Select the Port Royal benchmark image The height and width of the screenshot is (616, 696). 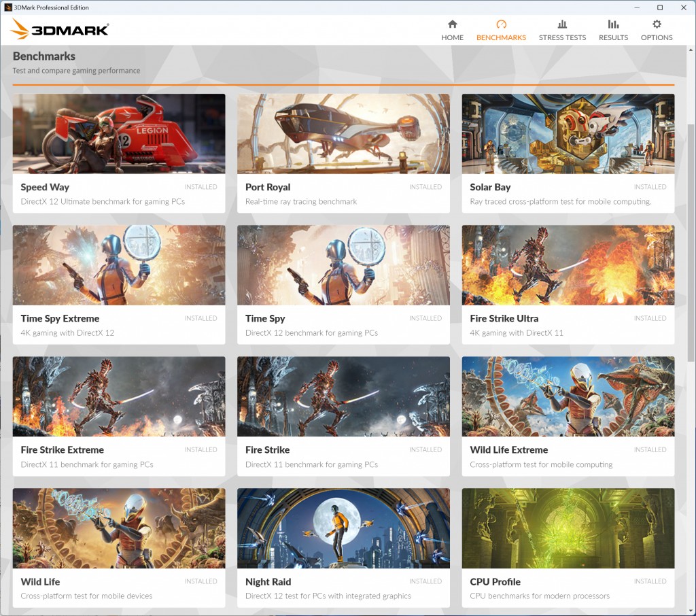point(343,134)
